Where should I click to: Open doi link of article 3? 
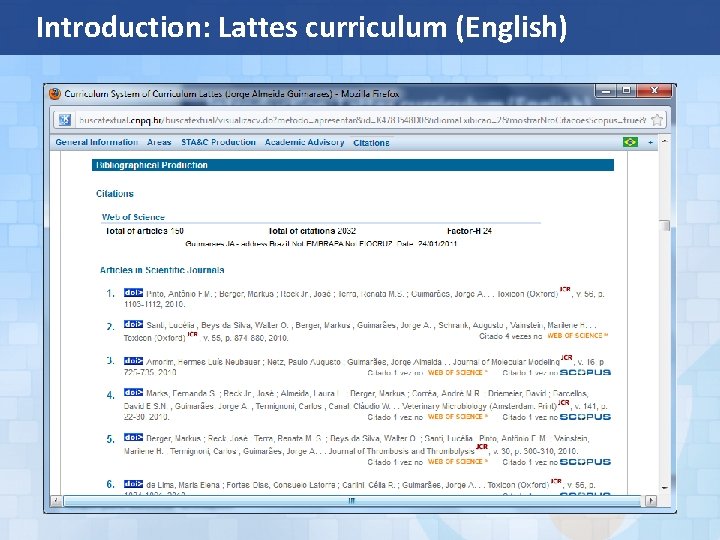tap(133, 361)
